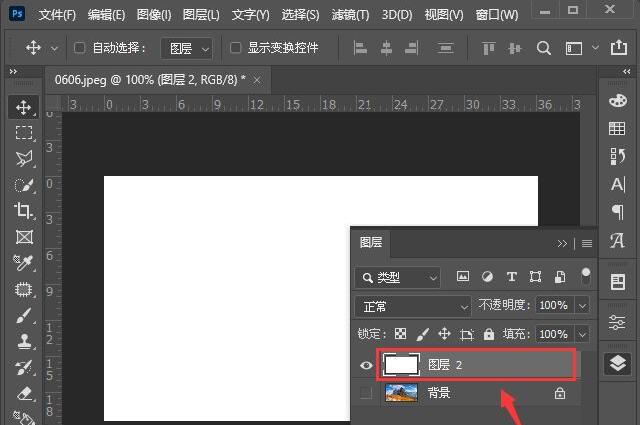Toggle smart object filter icon
Image resolution: width=640 pixels, height=425 pixels.
tap(560, 277)
